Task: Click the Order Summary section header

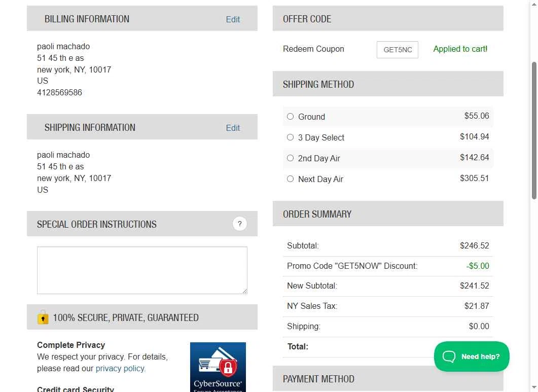Action: 388,213
